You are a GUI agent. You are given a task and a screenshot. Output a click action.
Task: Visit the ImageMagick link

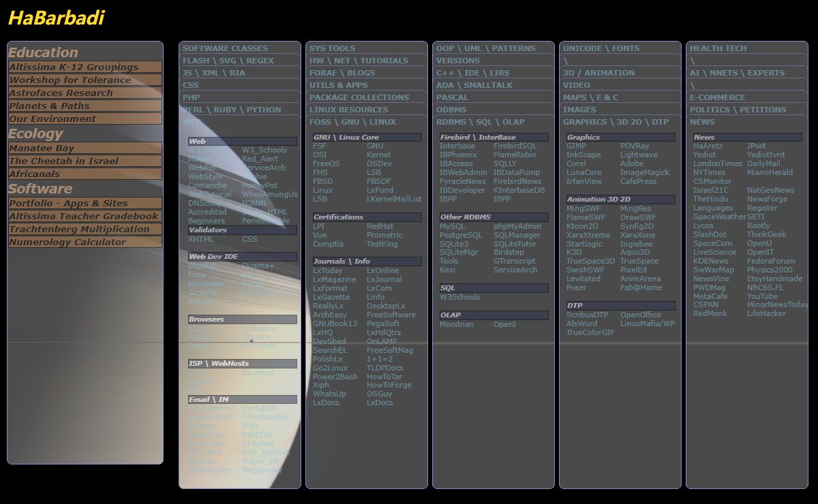[645, 172]
